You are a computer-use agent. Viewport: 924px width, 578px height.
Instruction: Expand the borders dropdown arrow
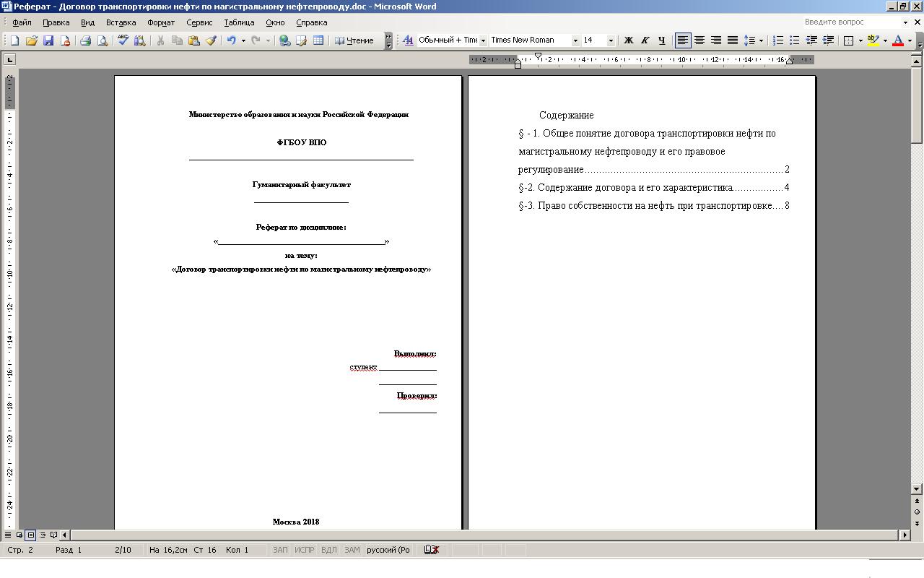pos(860,40)
